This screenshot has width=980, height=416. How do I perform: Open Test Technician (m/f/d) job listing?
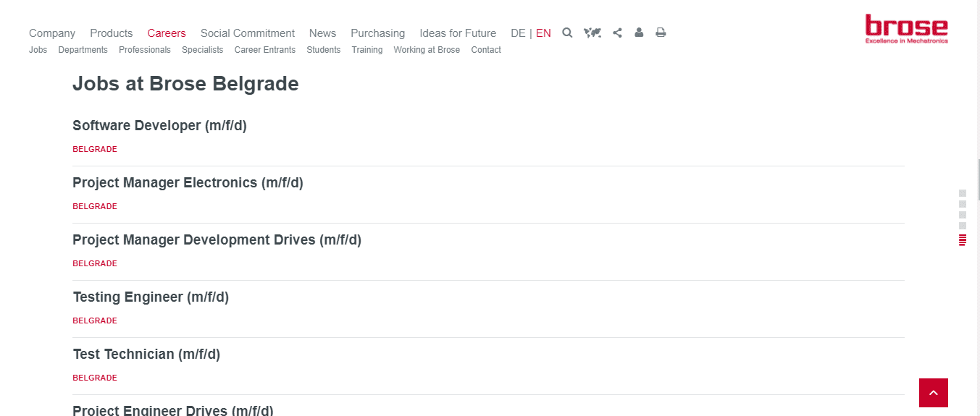pyautogui.click(x=146, y=354)
